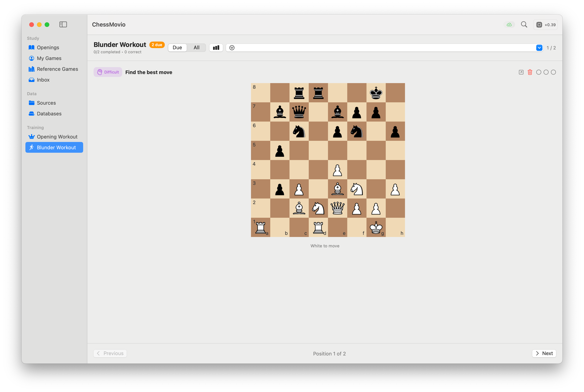Delete the current blunder position
Screen dimensions: 584x392
pos(530,72)
